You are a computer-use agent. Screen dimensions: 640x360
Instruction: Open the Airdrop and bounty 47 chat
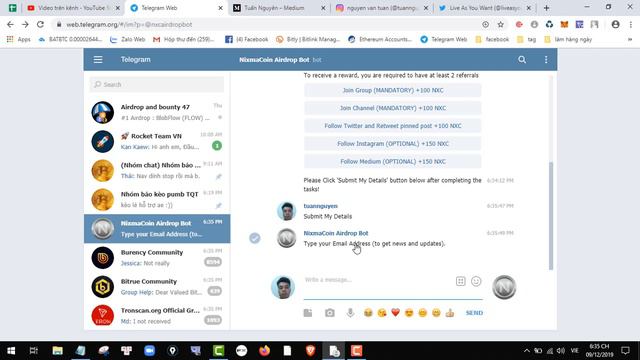click(x=157, y=112)
